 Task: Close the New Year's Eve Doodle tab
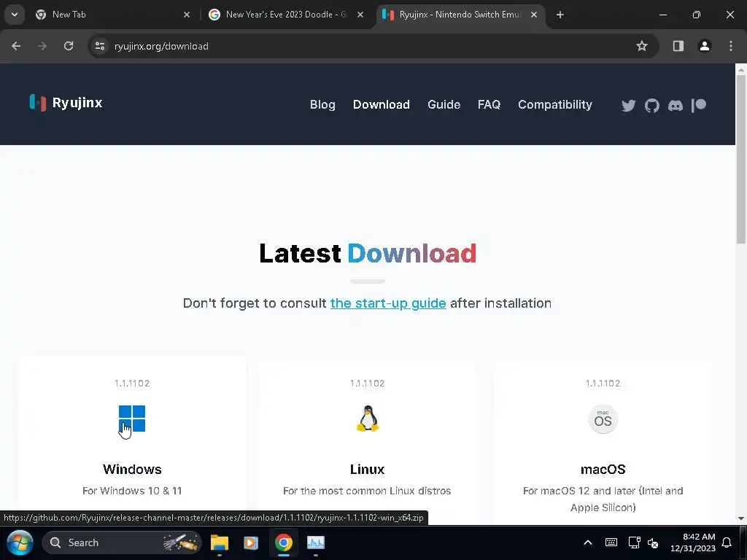click(x=360, y=15)
